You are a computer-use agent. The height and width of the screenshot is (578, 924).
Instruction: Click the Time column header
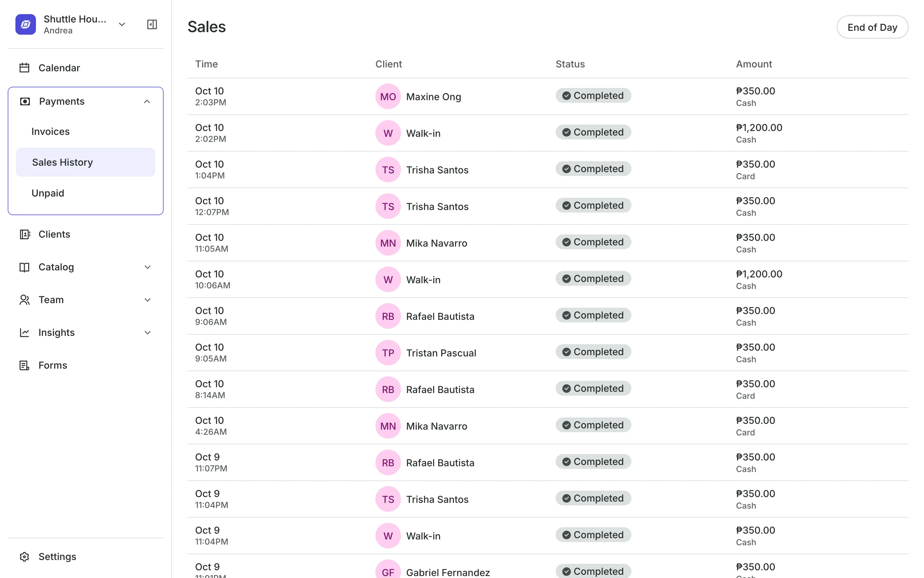click(207, 64)
